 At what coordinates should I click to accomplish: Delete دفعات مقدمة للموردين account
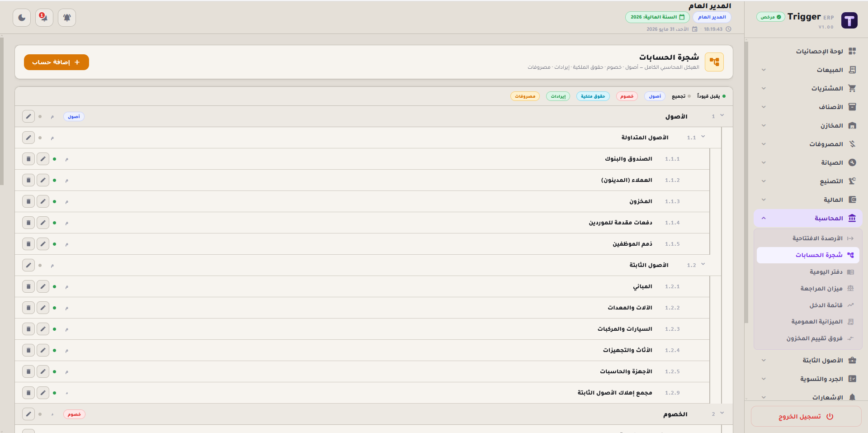tap(28, 223)
